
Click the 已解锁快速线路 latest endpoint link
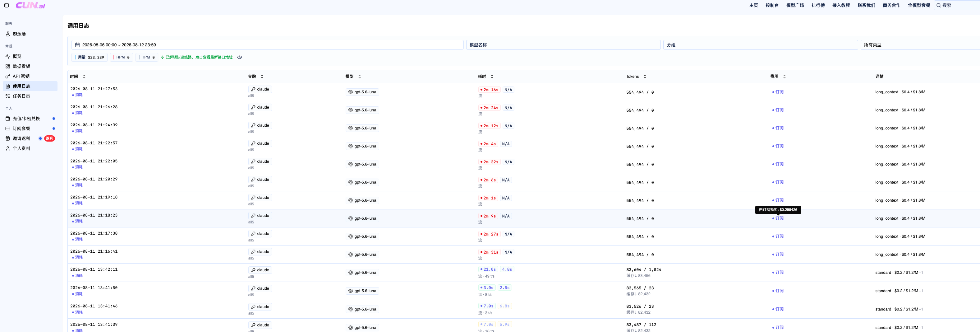pos(197,58)
